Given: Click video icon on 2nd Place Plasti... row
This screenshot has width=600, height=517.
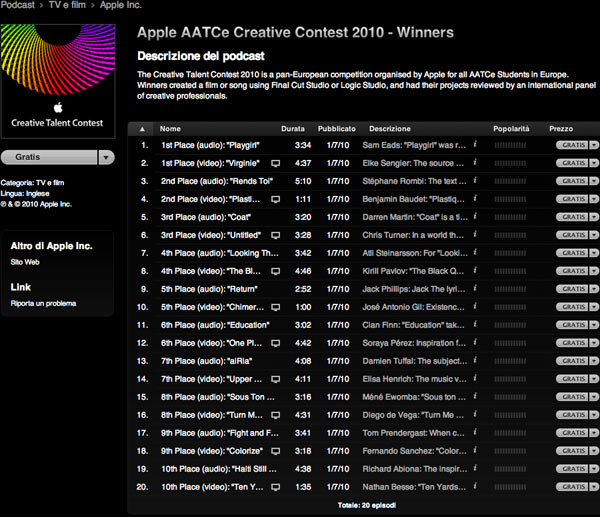Looking at the screenshot, I should pyautogui.click(x=276, y=199).
